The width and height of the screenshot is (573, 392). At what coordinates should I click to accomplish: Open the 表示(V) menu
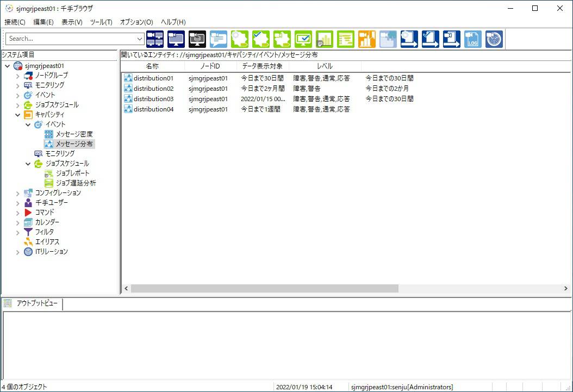(x=72, y=22)
